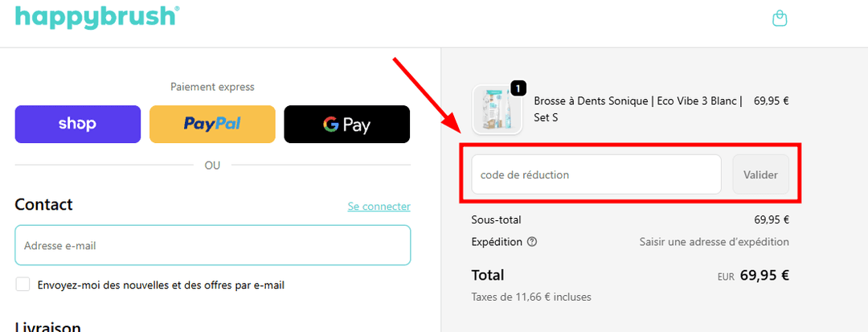Screen dimensions: 868x332
Task: Choose the PayPal express payment button
Action: pyautogui.click(x=212, y=124)
